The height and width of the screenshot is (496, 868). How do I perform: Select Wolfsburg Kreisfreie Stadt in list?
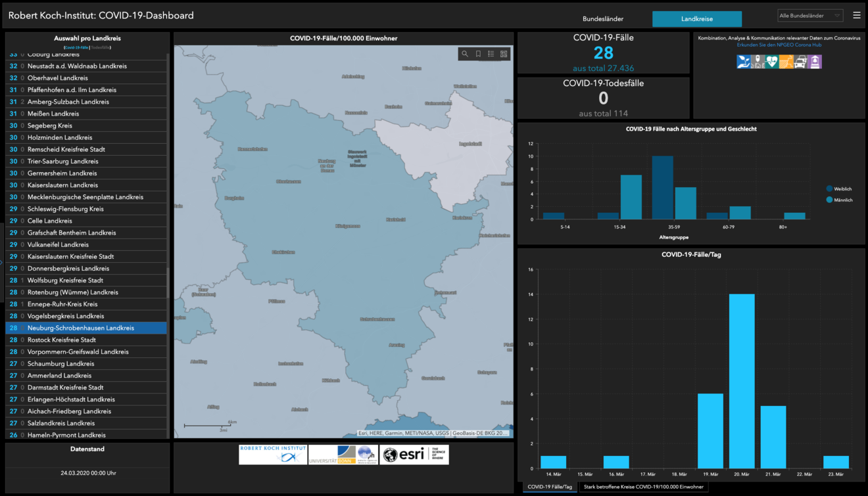(86, 281)
